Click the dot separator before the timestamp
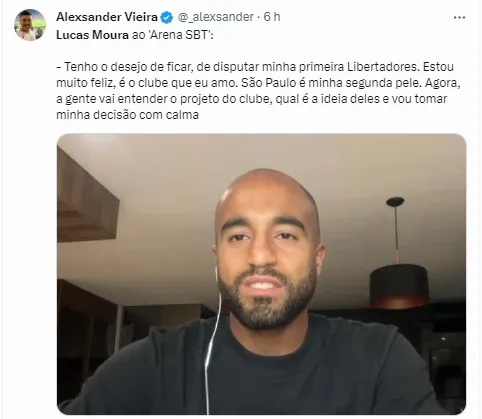This screenshot has width=482, height=419. point(258,17)
